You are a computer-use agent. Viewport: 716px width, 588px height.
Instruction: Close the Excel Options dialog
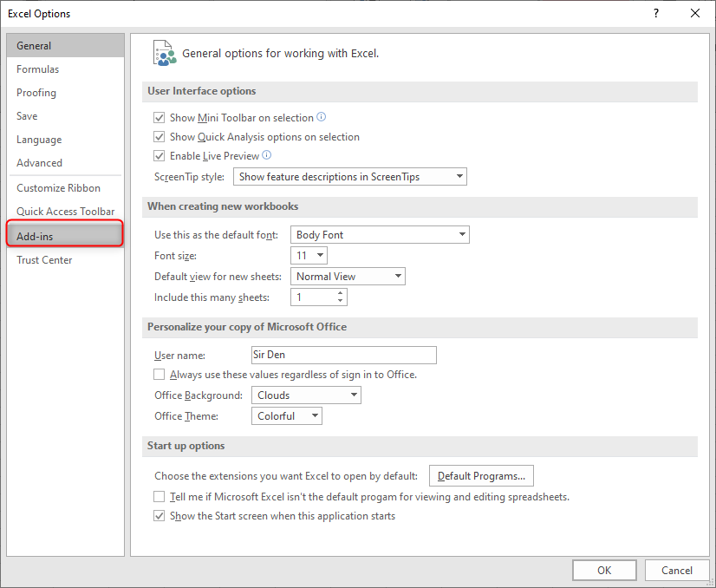(x=695, y=13)
